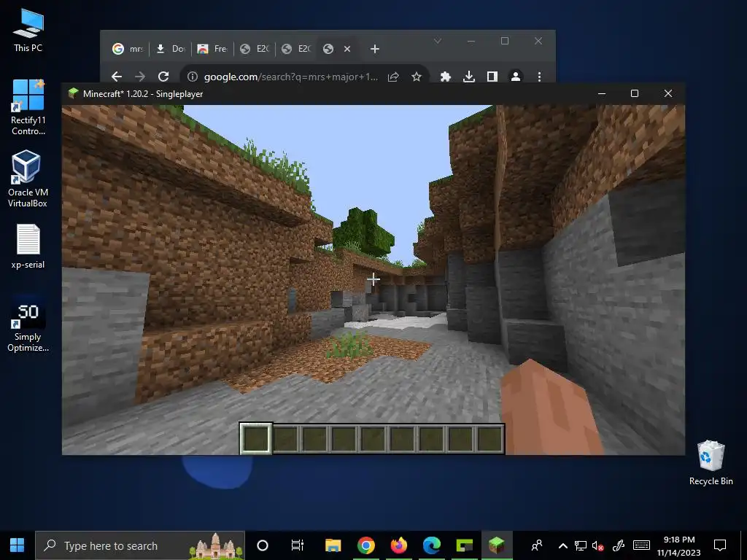Open Chrome tab search chevron
The width and height of the screenshot is (747, 560).
pos(438,41)
